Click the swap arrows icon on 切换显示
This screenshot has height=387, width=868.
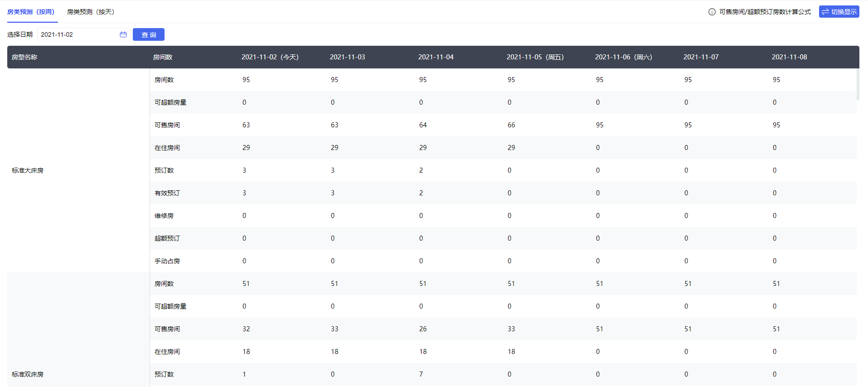(825, 12)
